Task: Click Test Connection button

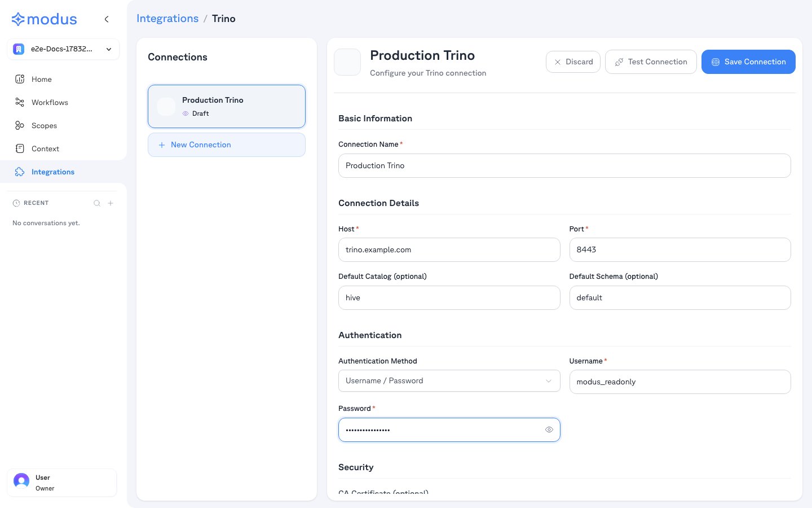Action: point(651,62)
